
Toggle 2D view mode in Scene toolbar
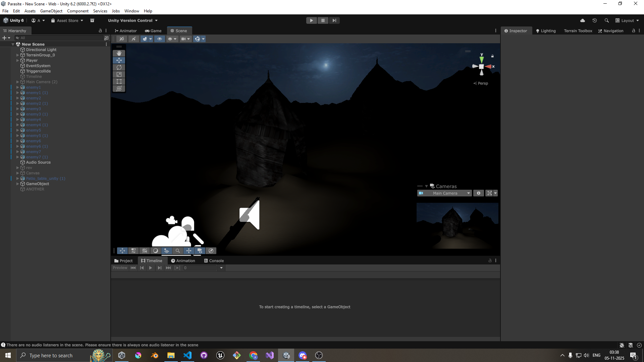tap(122, 39)
